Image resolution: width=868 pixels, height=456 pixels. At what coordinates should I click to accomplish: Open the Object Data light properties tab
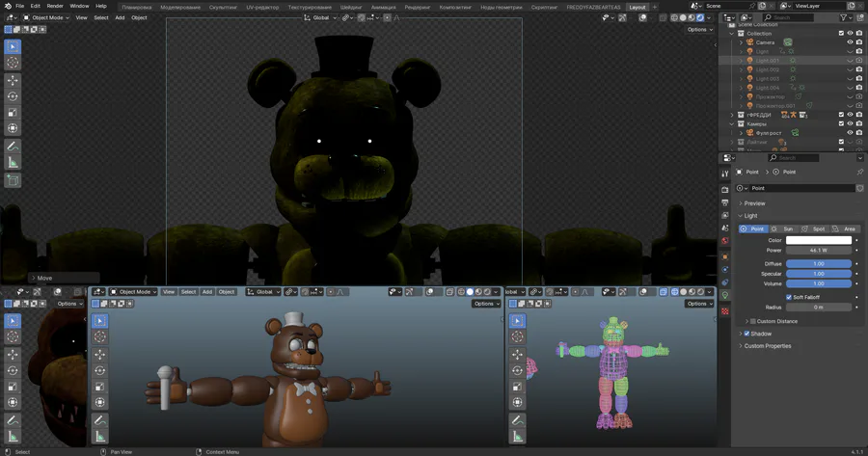point(725,296)
